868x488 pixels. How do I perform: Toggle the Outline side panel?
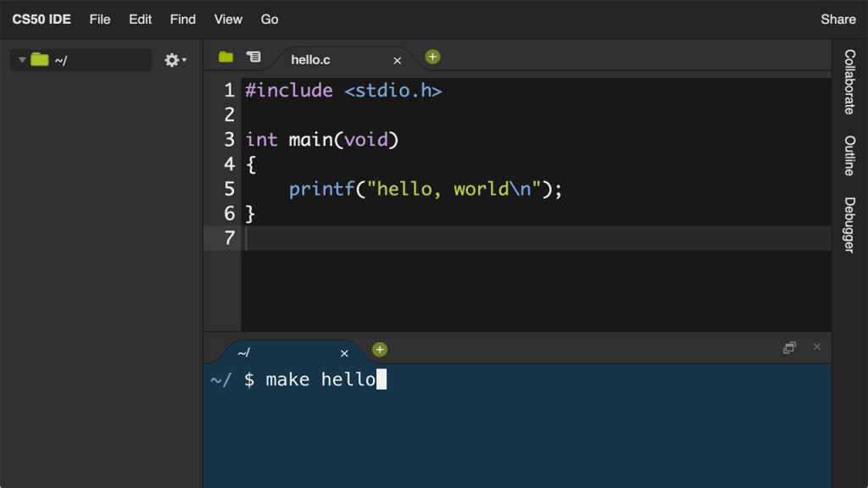click(x=849, y=155)
